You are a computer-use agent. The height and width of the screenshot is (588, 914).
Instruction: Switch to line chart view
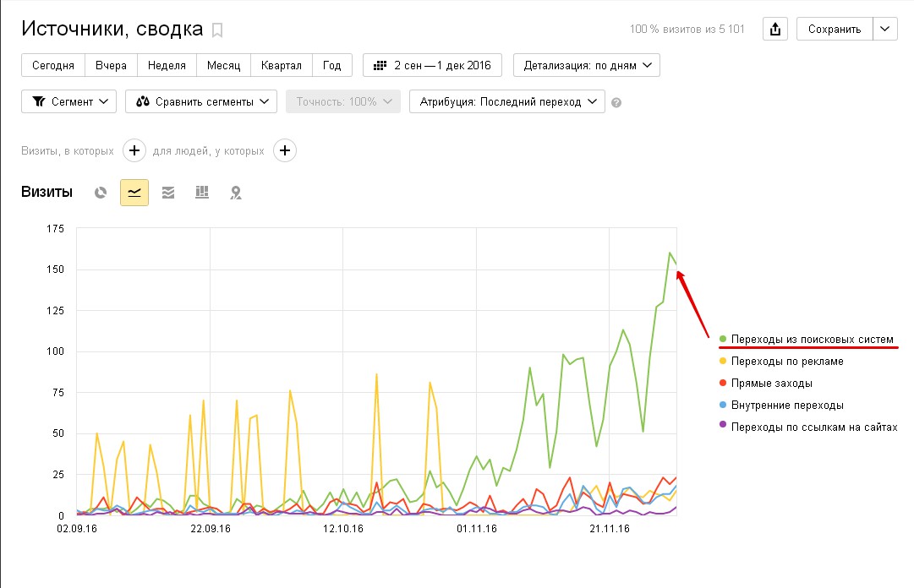pyautogui.click(x=134, y=193)
